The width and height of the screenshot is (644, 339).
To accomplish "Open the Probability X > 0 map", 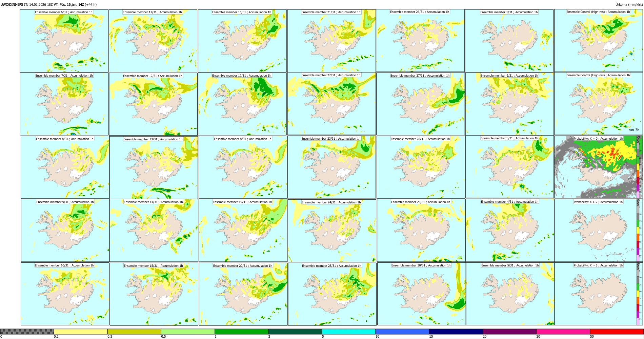I will pos(599,167).
